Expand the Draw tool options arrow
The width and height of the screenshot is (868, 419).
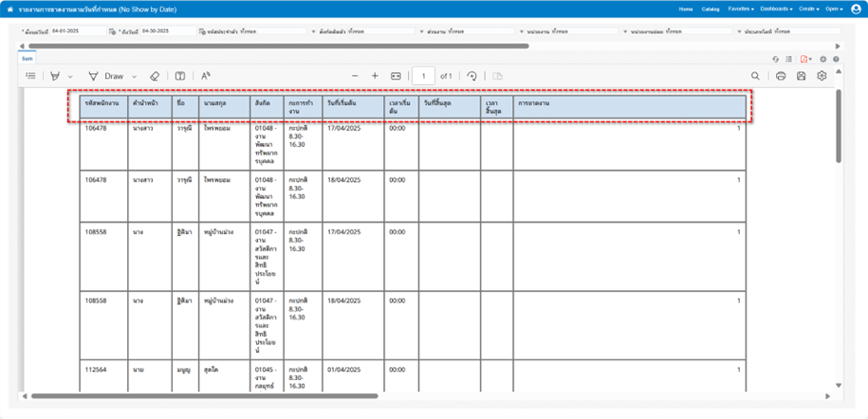pos(135,76)
